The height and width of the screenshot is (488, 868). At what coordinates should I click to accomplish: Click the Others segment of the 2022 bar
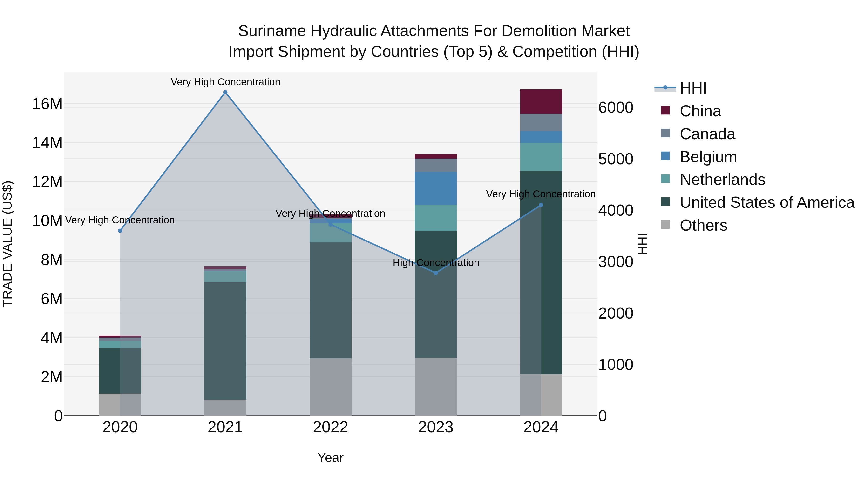pyautogui.click(x=331, y=387)
